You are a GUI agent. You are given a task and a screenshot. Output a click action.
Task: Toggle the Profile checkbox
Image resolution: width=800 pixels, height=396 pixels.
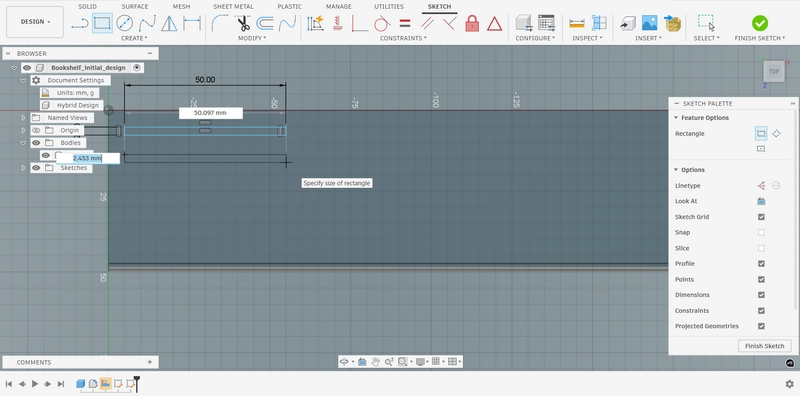click(x=761, y=264)
